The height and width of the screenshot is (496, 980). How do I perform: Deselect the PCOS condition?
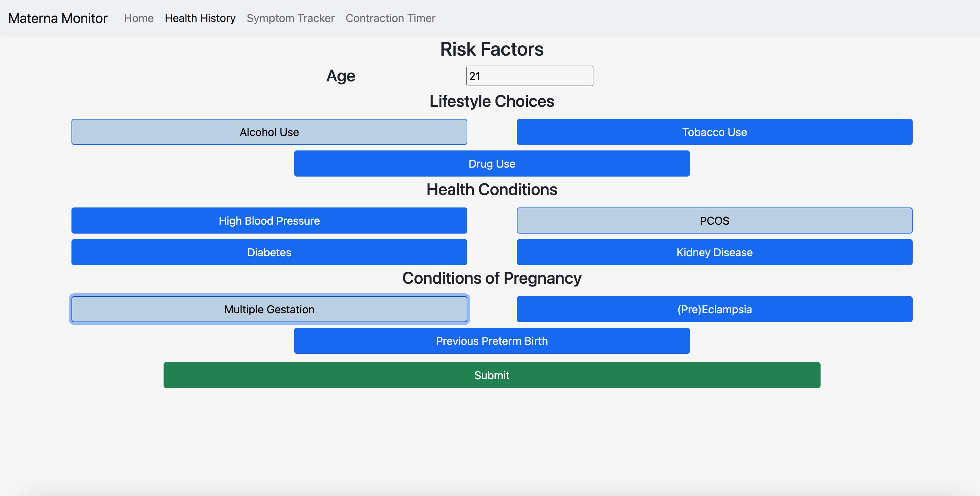714,221
